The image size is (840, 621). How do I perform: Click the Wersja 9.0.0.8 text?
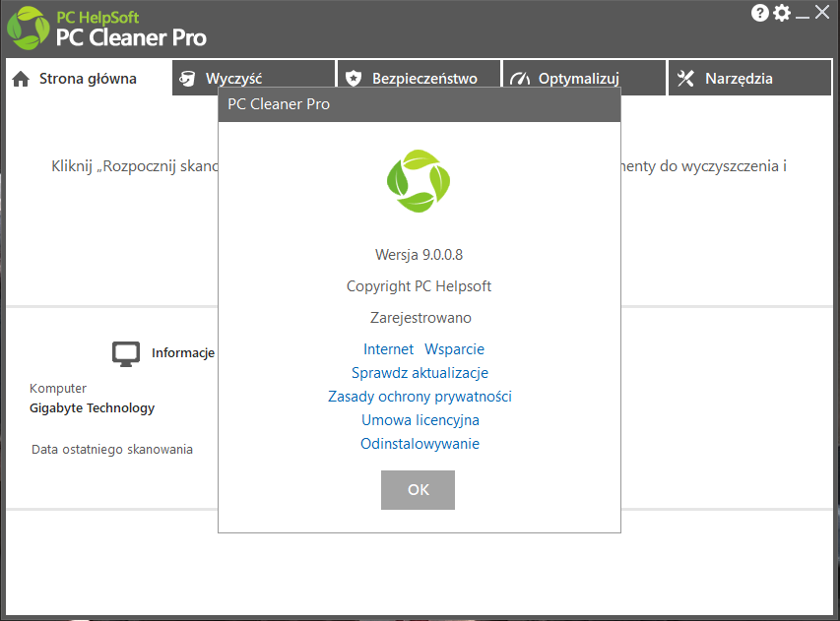click(x=419, y=255)
